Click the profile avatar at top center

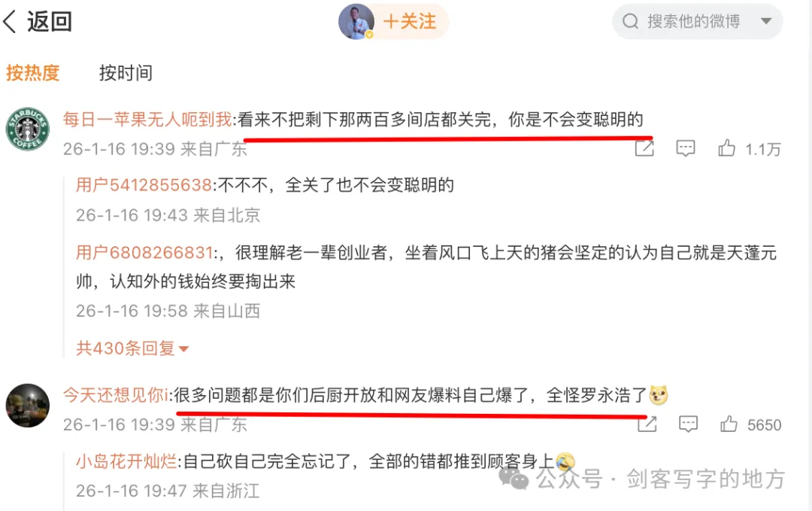click(356, 22)
